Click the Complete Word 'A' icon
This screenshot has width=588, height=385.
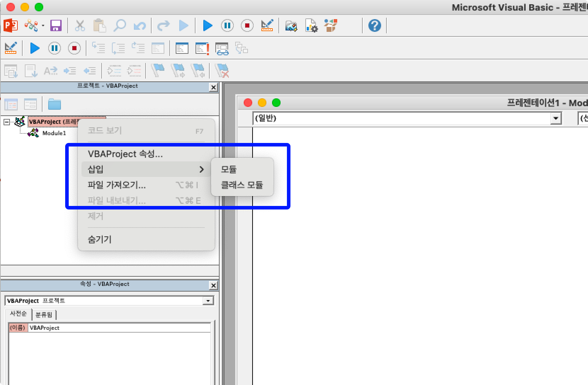point(50,71)
